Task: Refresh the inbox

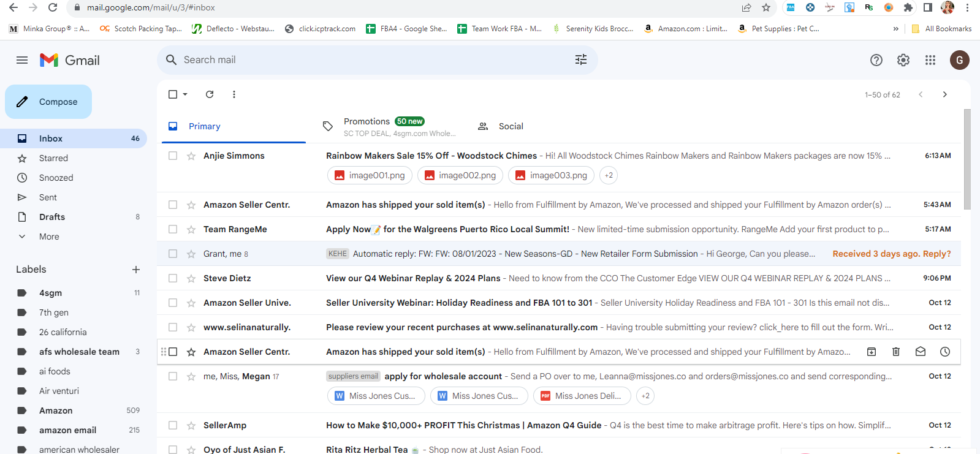Action: [210, 94]
